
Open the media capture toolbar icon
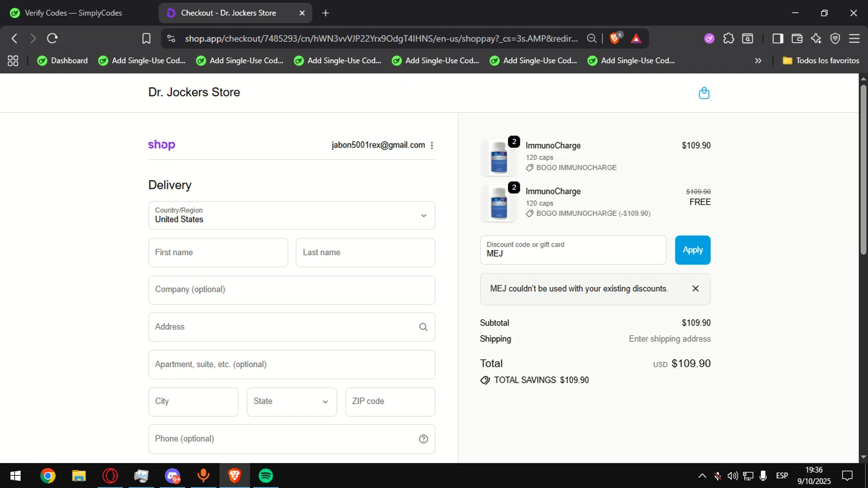(x=748, y=38)
